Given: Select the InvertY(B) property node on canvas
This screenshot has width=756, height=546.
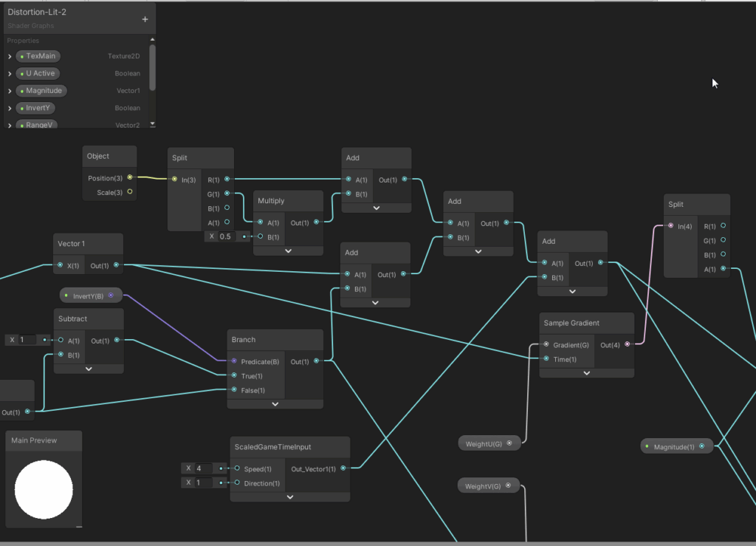Looking at the screenshot, I should [x=90, y=296].
